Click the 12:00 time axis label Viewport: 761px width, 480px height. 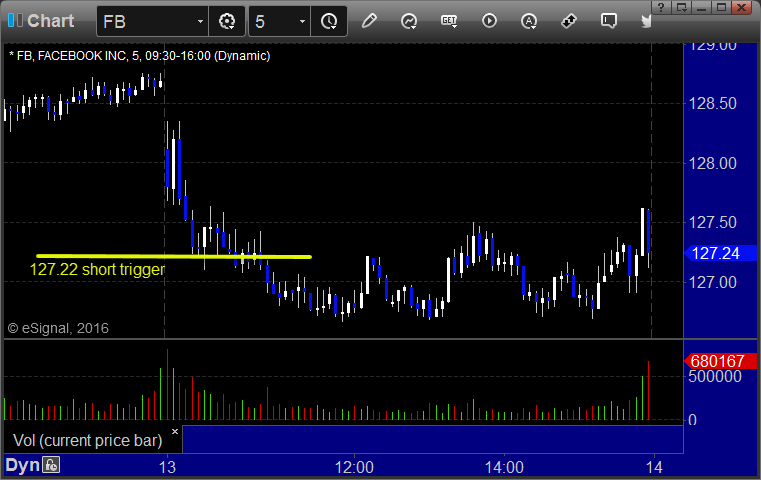(x=354, y=467)
